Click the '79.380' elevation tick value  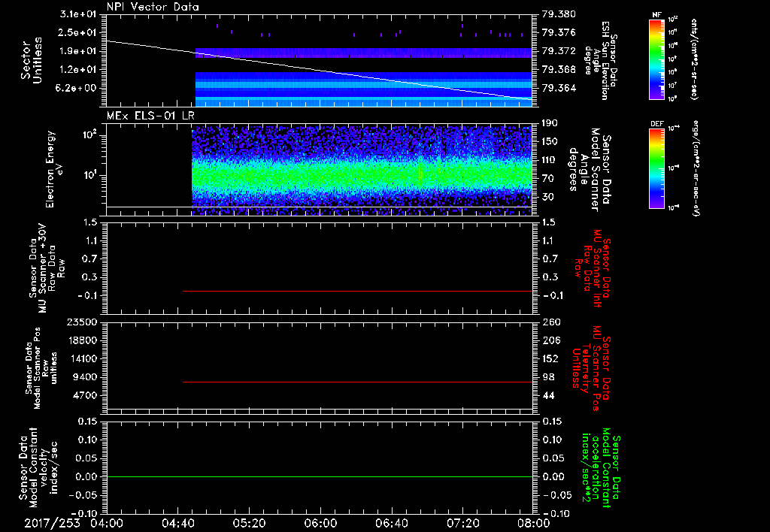point(559,14)
